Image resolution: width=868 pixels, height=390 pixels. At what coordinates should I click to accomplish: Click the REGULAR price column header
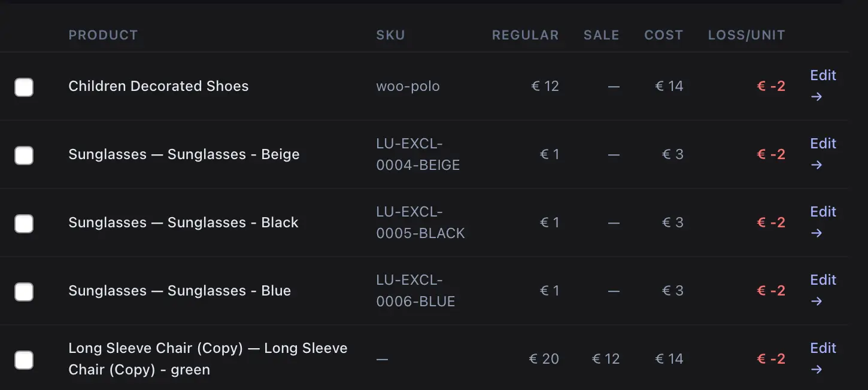pyautogui.click(x=525, y=35)
